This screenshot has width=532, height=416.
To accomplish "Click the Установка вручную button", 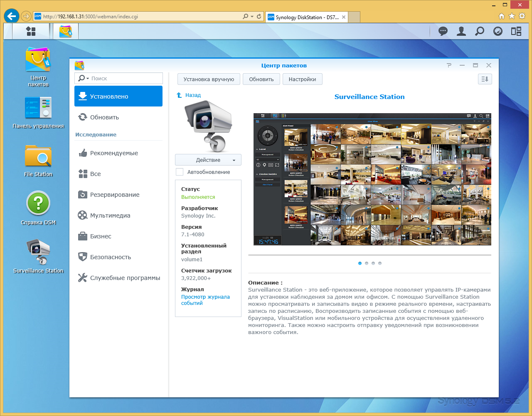I will click(209, 79).
